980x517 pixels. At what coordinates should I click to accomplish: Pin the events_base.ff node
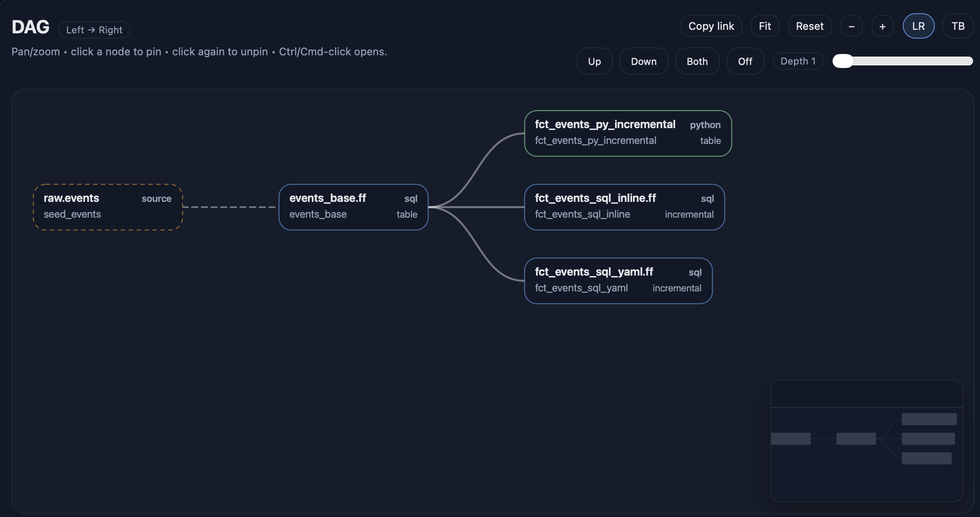[x=353, y=207]
